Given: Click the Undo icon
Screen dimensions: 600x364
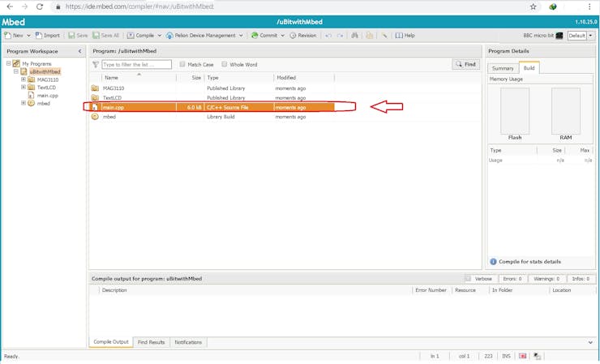Looking at the screenshot, I should pos(328,35).
